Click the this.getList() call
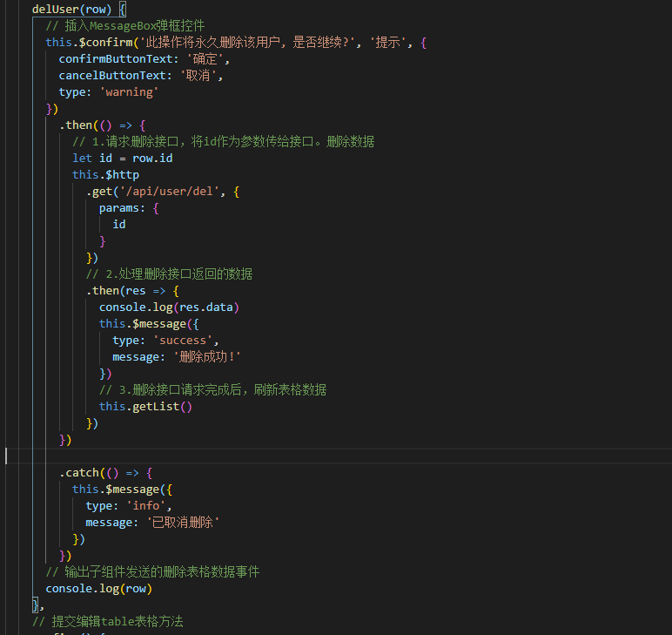Screen dimensions: 672x635 pyautogui.click(x=145, y=407)
